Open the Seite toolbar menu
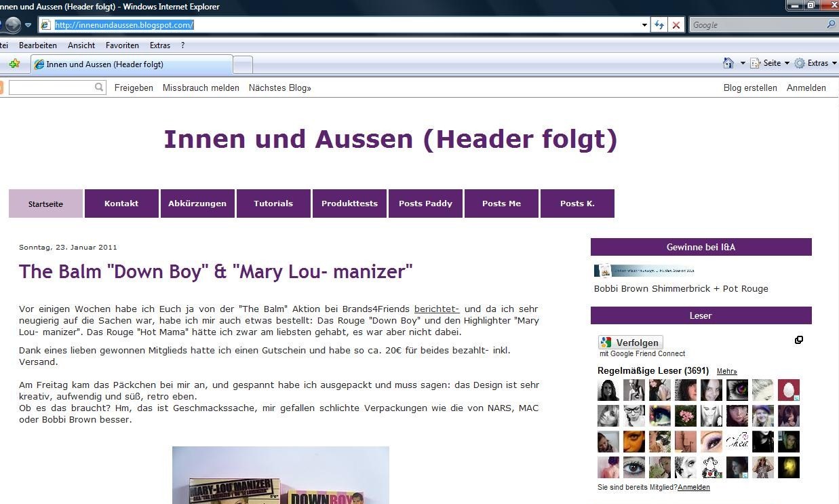 770,63
